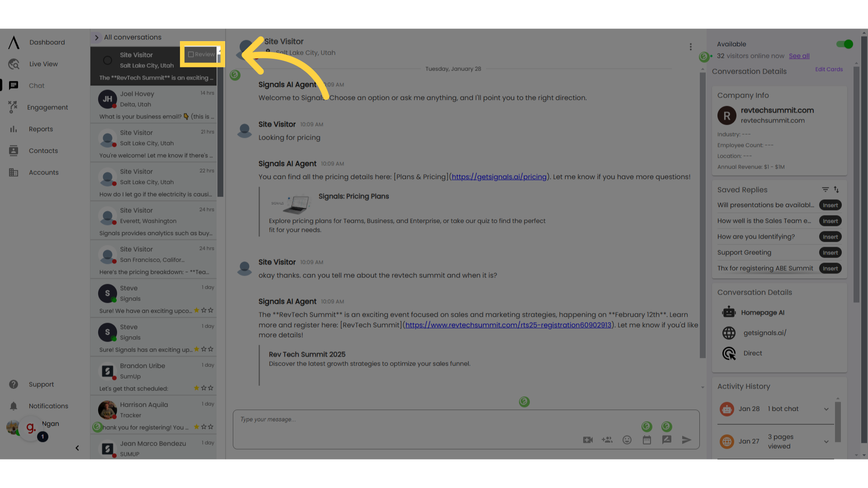Select the first Site Visitor radio circle

coord(108,60)
